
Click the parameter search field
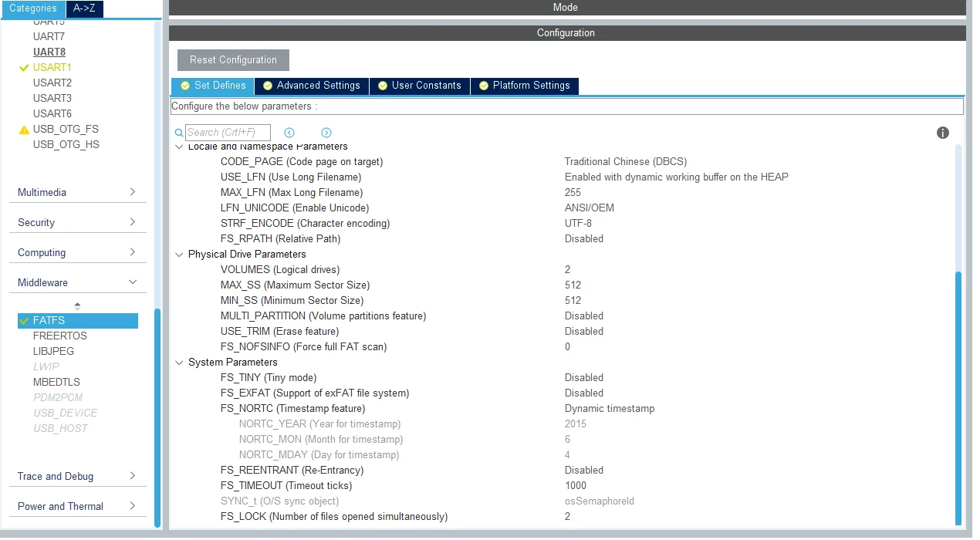coord(228,133)
